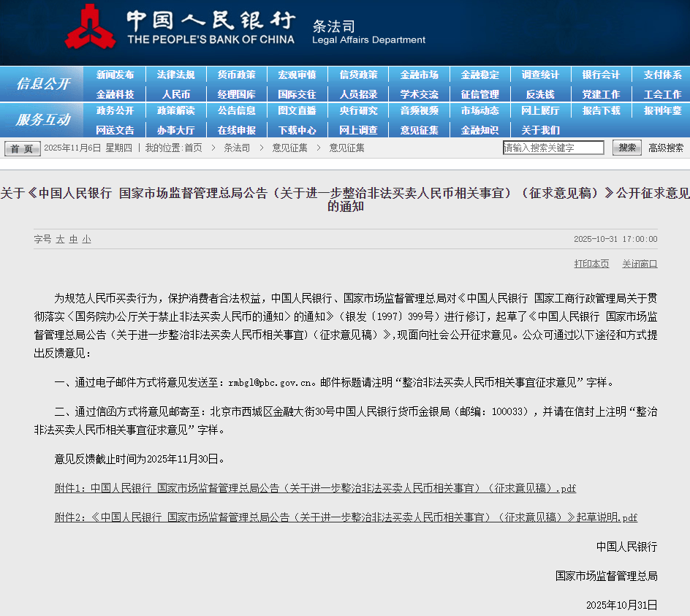This screenshot has width=690, height=616.
Task: Open the 新闻发布 menu item
Action: coord(115,75)
